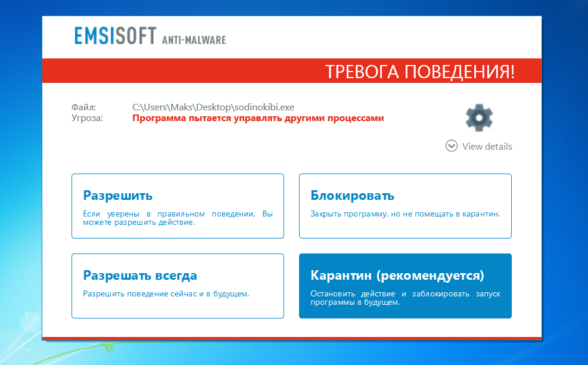Select the Блокировать button
This screenshot has height=365, width=588.
click(x=405, y=206)
